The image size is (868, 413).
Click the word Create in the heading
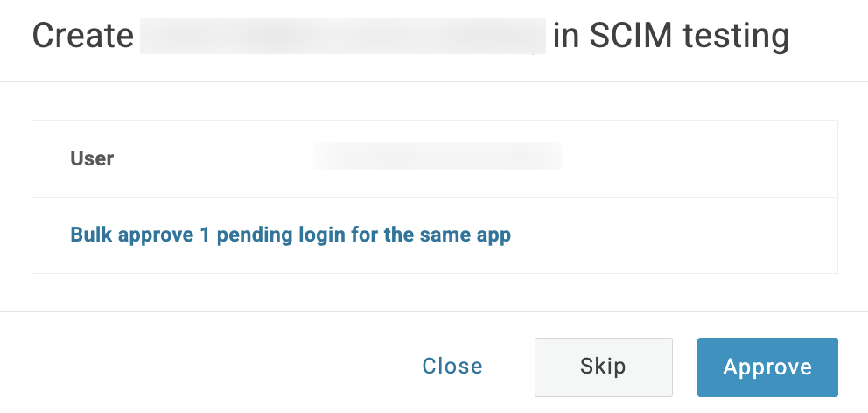tap(81, 37)
